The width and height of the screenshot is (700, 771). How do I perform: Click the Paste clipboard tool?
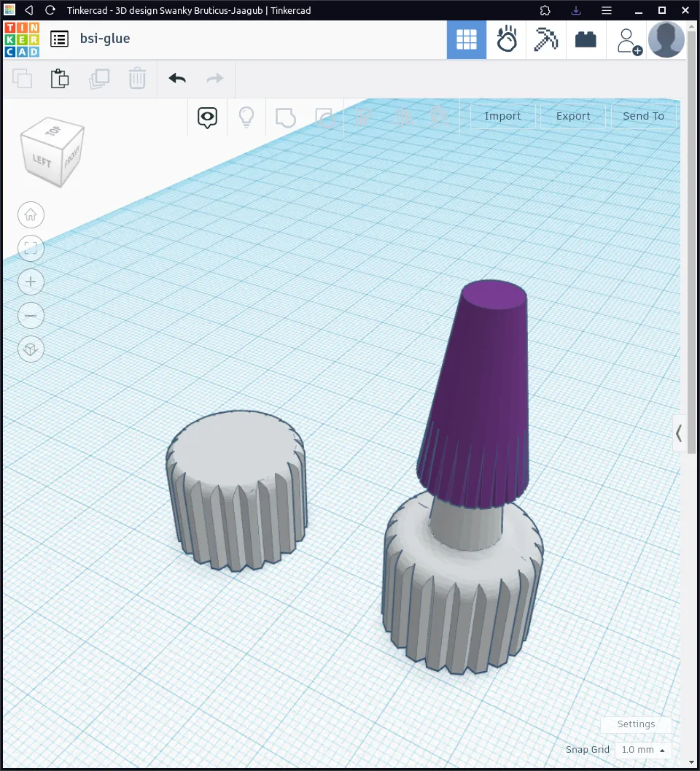[x=60, y=79]
